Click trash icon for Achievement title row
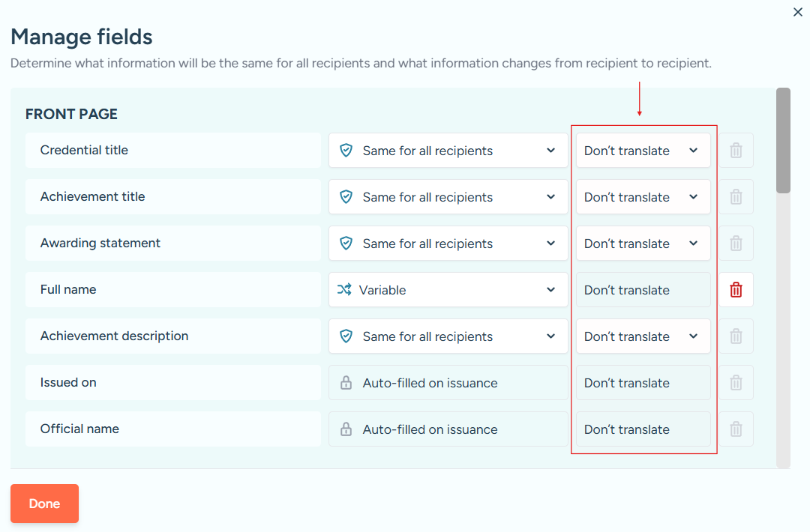Image resolution: width=810 pixels, height=532 pixels. coord(736,197)
